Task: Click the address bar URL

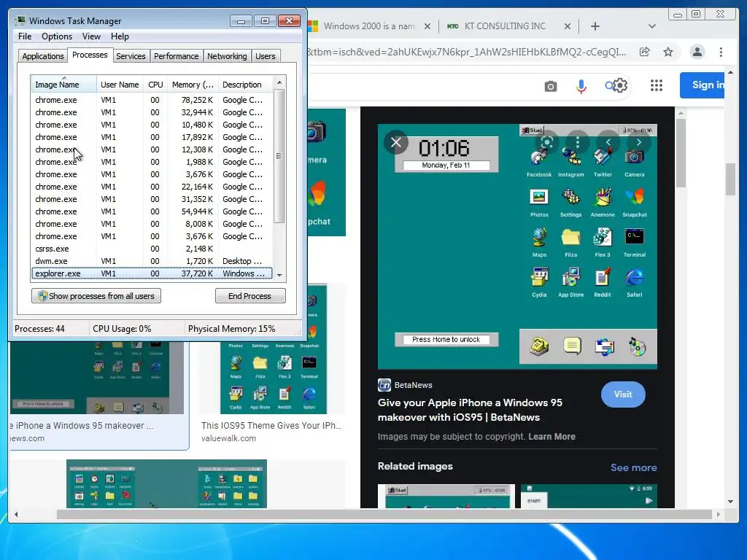Action: 467,52
